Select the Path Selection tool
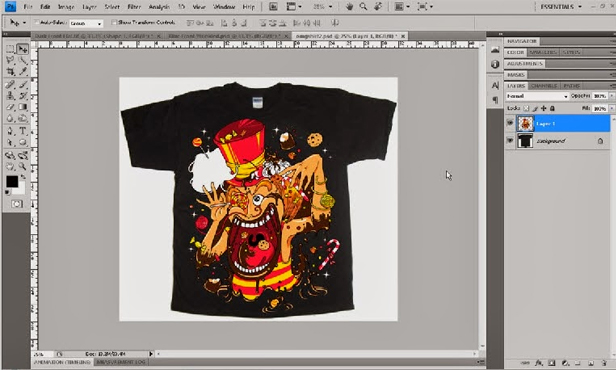This screenshot has width=616, height=370. tap(10, 142)
